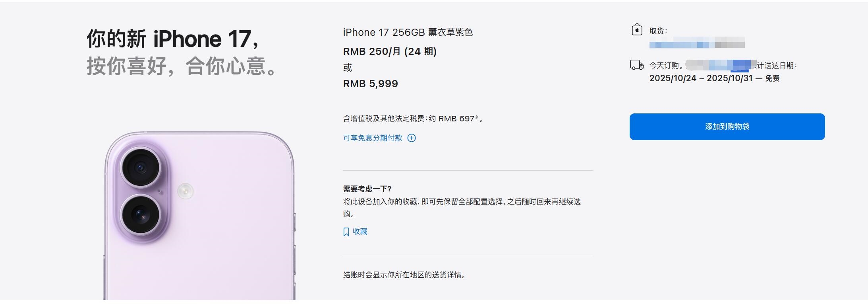Click the upper camera lens on the phone image
Screen dimensions: 868x304
(x=140, y=167)
